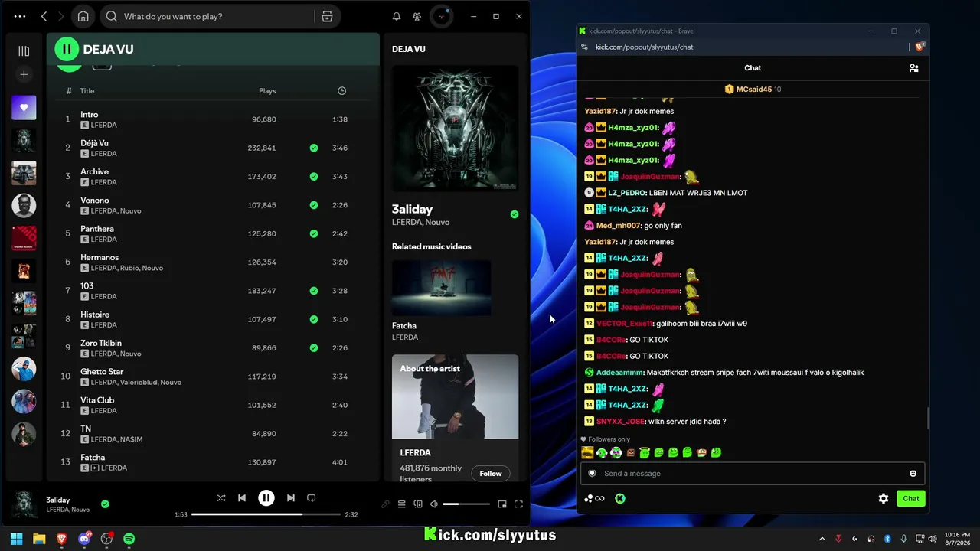Sort tracks by Plays column
Image resolution: width=980 pixels, height=551 pixels.
point(267,91)
